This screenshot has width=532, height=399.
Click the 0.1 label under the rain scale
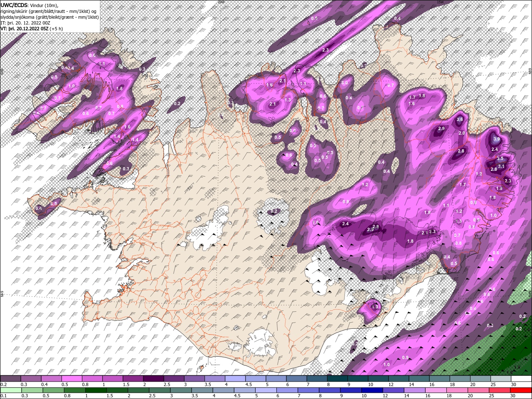[3, 396]
